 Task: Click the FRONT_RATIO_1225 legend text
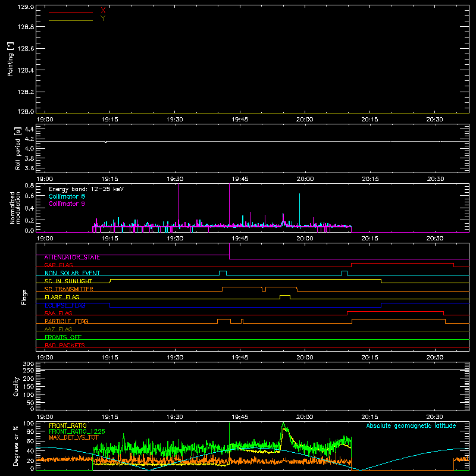(x=77, y=431)
